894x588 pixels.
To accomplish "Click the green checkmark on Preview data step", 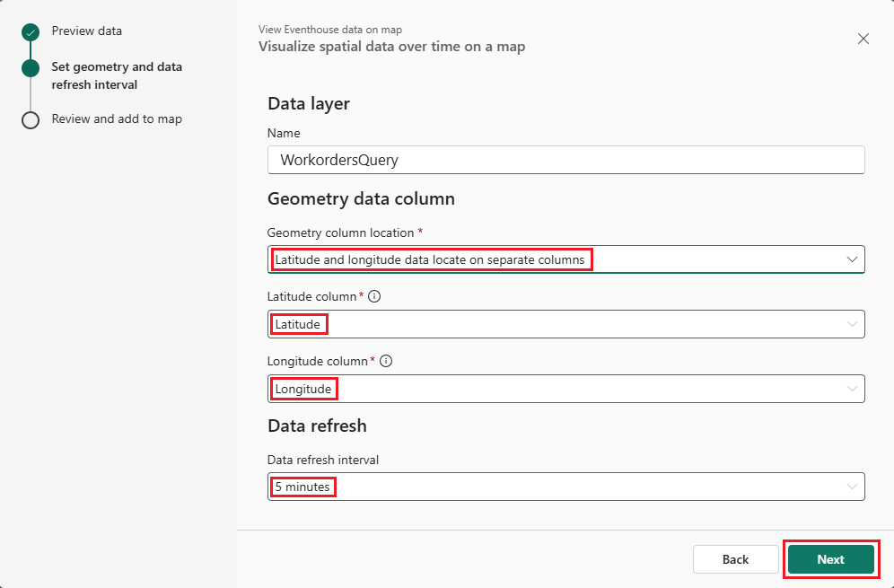I will [x=30, y=31].
